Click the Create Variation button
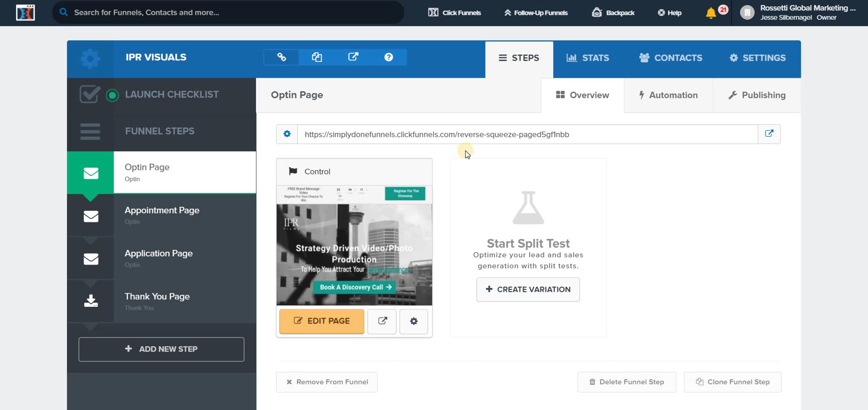The height and width of the screenshot is (410, 868). click(528, 289)
